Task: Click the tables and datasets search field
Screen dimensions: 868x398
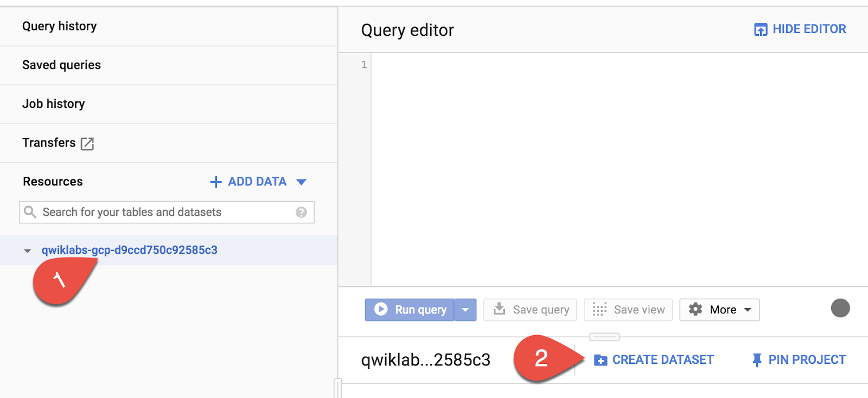Action: (167, 212)
